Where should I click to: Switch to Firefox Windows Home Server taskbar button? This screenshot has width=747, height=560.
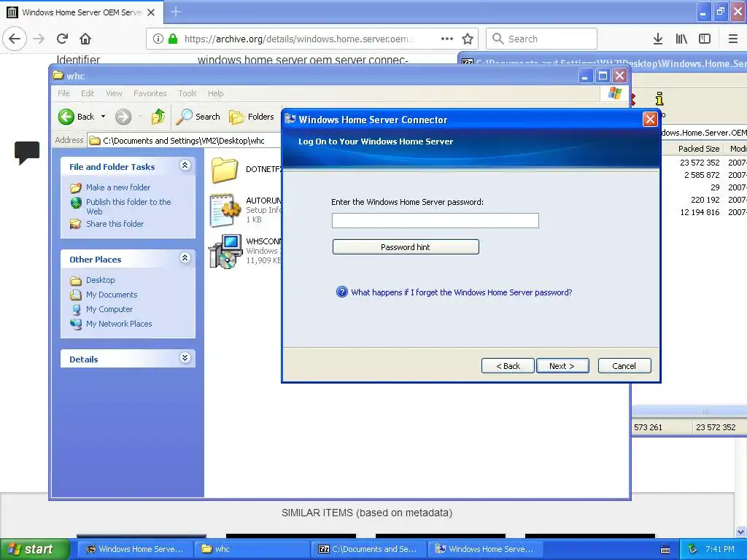(x=135, y=549)
